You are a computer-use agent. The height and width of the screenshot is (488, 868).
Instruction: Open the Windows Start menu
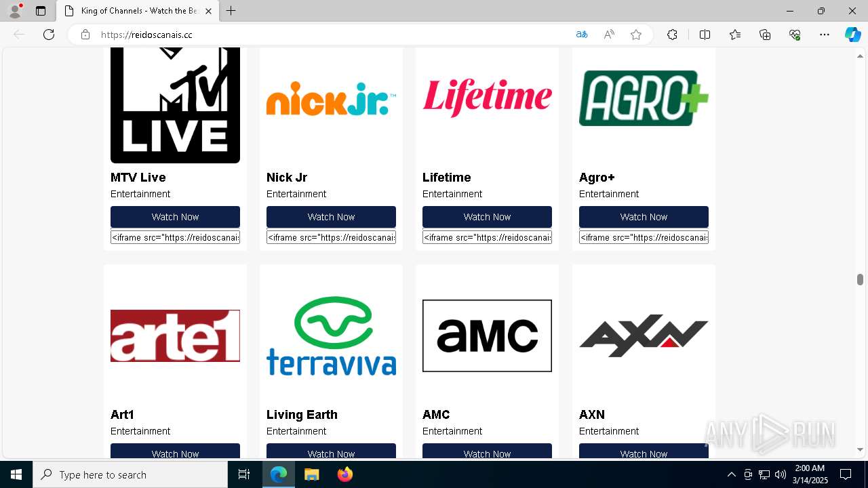coord(16,474)
